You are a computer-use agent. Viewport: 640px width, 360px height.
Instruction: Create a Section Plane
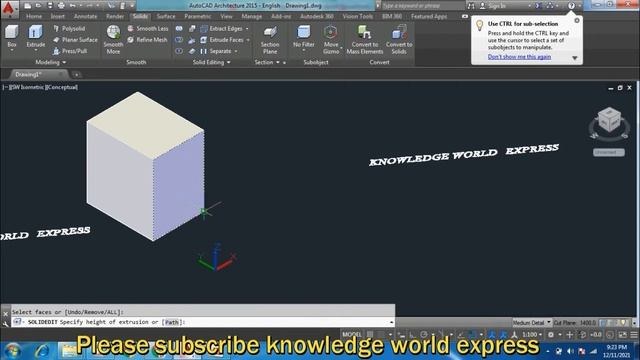(x=270, y=40)
